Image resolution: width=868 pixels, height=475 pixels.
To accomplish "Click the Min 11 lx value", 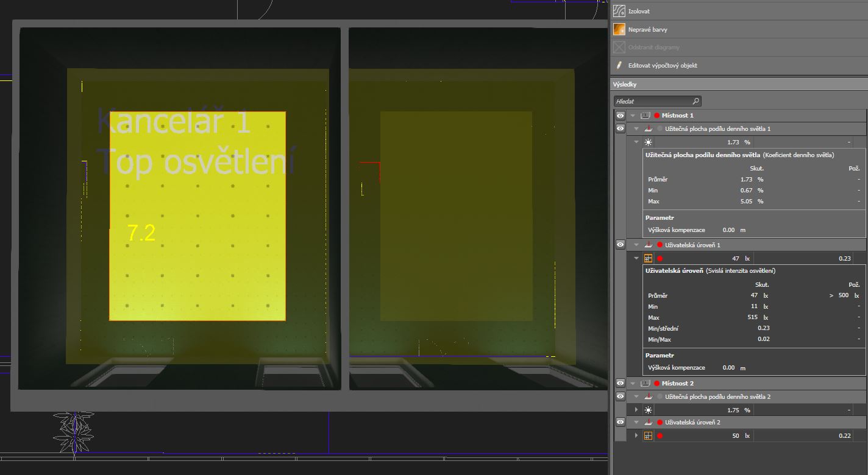I will (759, 306).
